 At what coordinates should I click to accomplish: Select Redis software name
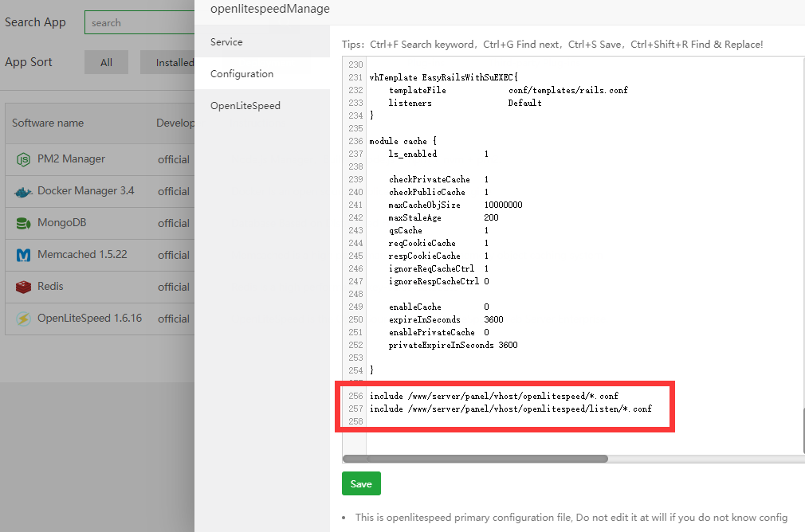point(50,286)
